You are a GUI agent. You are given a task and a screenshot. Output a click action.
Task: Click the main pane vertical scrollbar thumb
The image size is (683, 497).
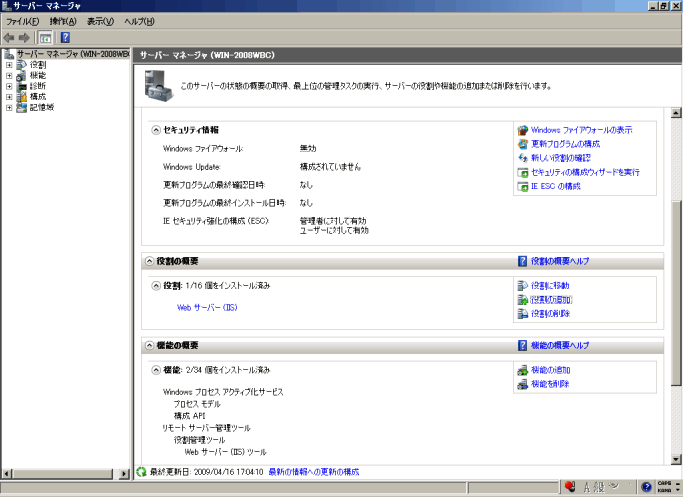click(676, 293)
